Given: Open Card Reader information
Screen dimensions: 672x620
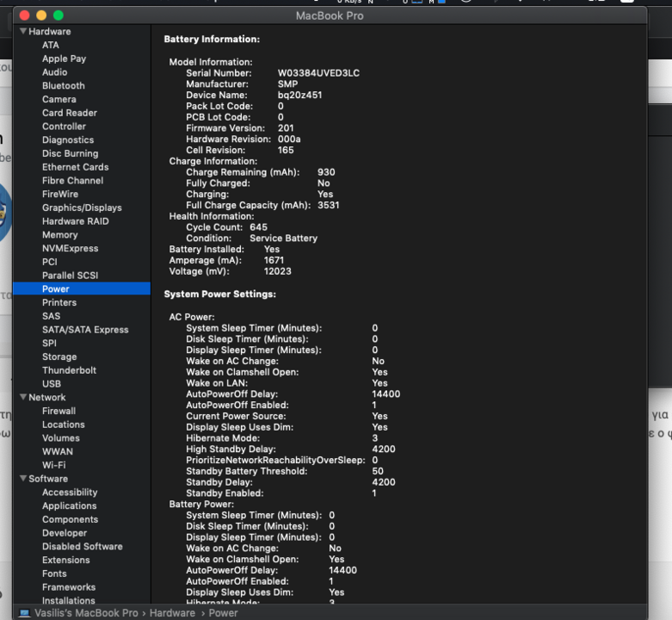Looking at the screenshot, I should point(70,113).
